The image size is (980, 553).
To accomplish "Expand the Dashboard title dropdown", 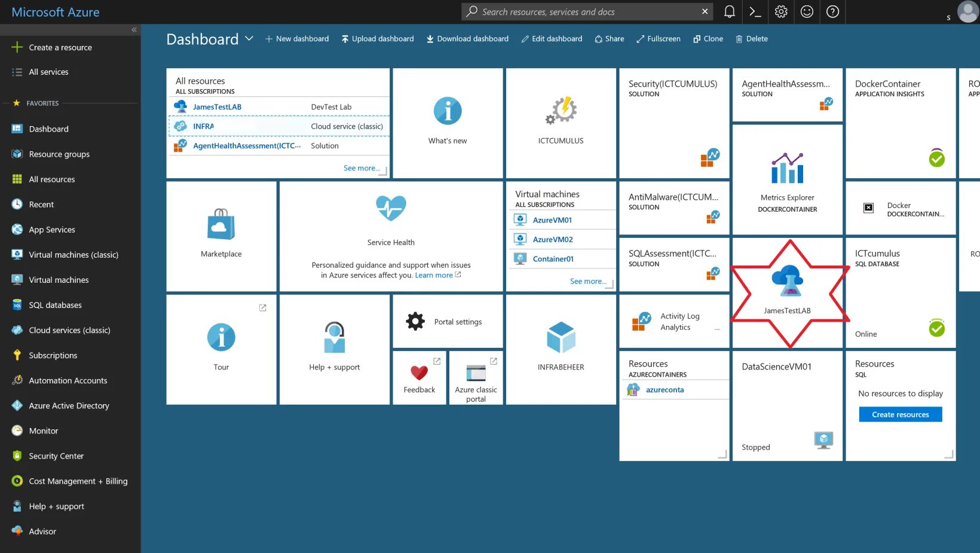I will click(x=249, y=38).
